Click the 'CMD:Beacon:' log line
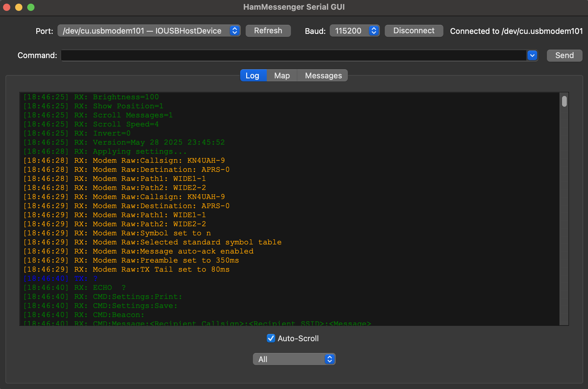588x389 pixels. [x=84, y=315]
